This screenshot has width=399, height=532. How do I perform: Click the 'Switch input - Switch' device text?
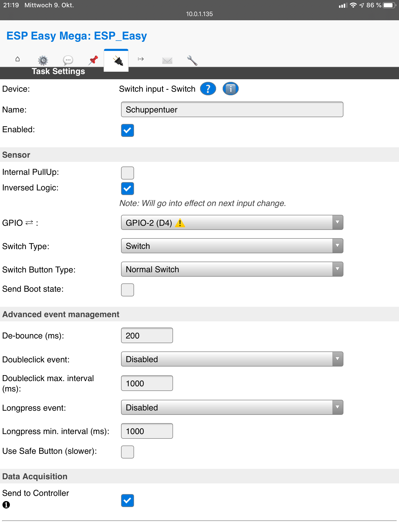tap(157, 89)
